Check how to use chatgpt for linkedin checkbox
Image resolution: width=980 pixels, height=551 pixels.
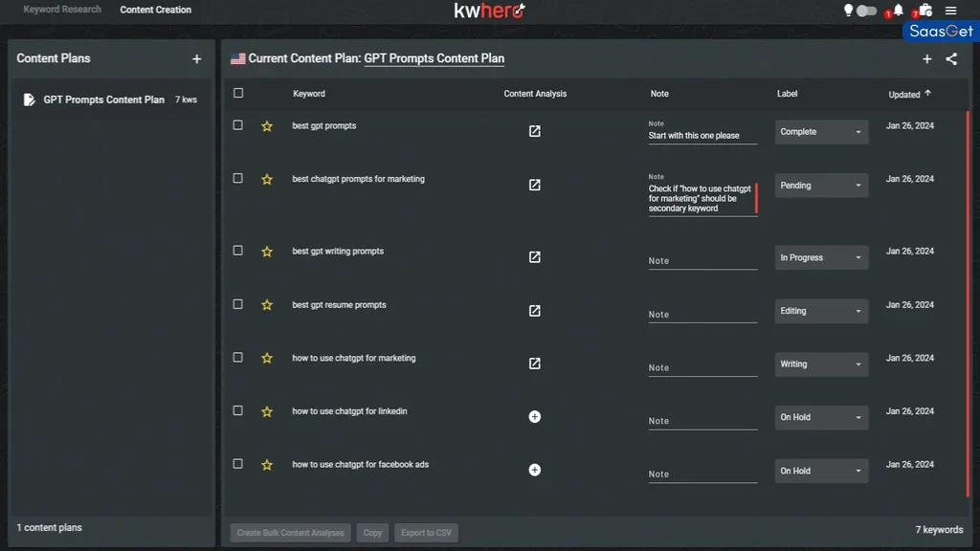coord(238,410)
